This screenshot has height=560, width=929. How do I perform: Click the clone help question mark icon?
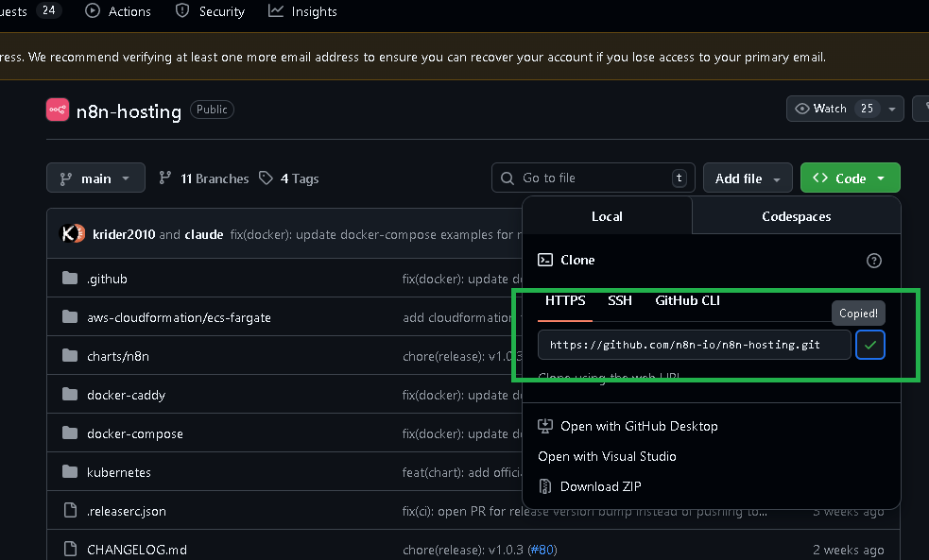874,261
